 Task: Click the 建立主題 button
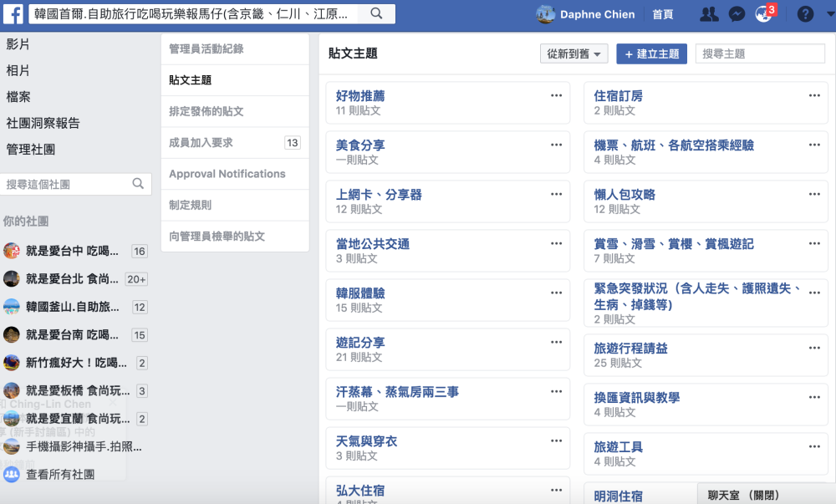click(652, 54)
